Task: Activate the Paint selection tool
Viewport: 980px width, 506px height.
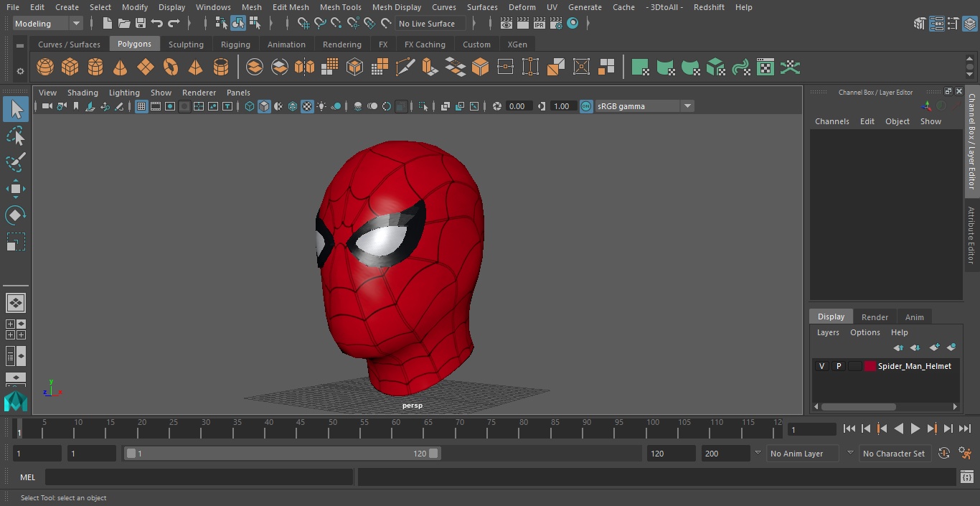Action: [16, 162]
